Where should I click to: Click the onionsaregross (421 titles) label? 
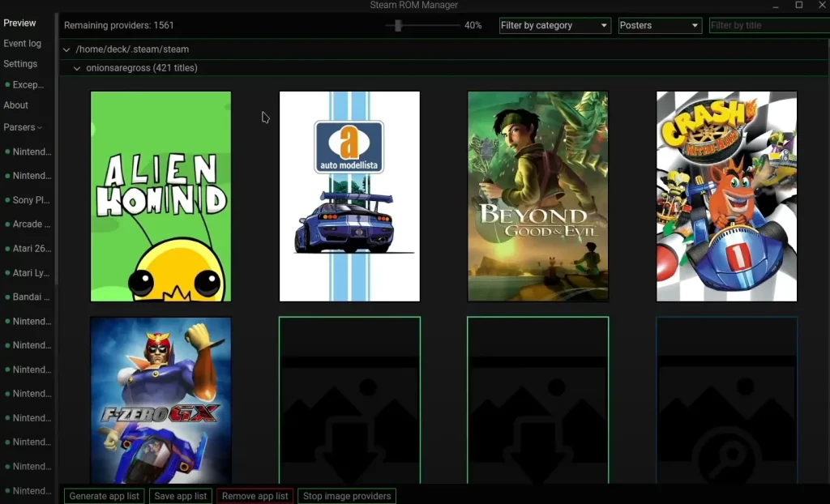pos(142,68)
